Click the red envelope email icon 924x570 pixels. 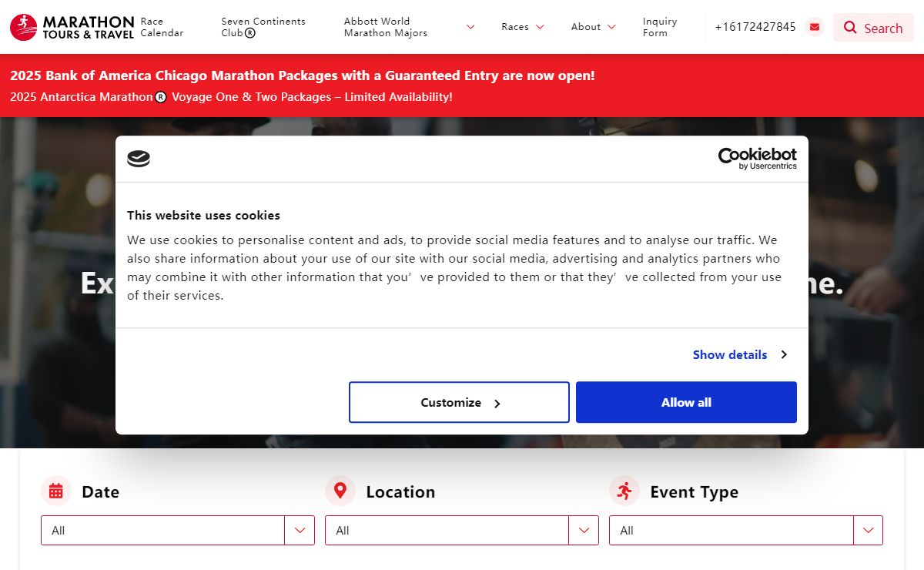(815, 27)
